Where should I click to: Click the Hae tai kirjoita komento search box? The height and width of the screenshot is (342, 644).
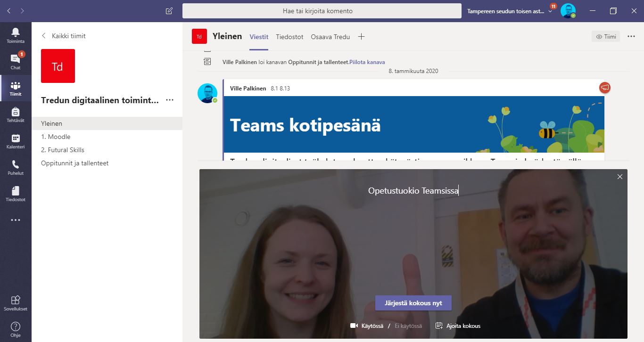click(322, 11)
